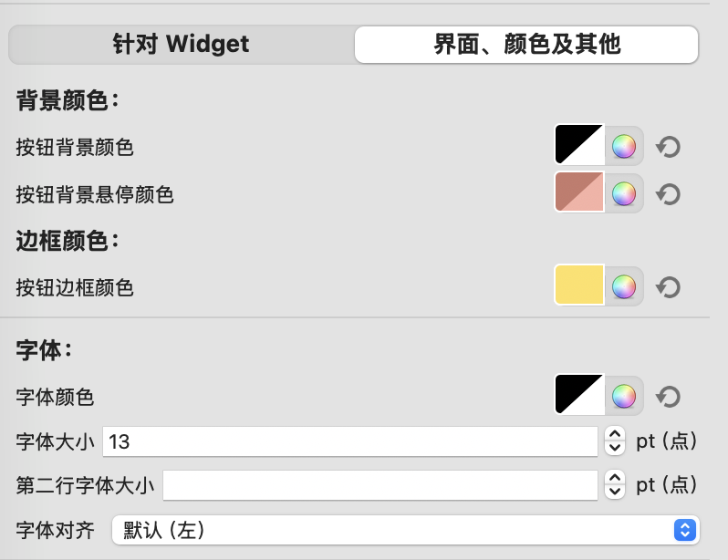Open color wheel for 按钮边框颜色
The image size is (728, 560).
[x=623, y=286]
